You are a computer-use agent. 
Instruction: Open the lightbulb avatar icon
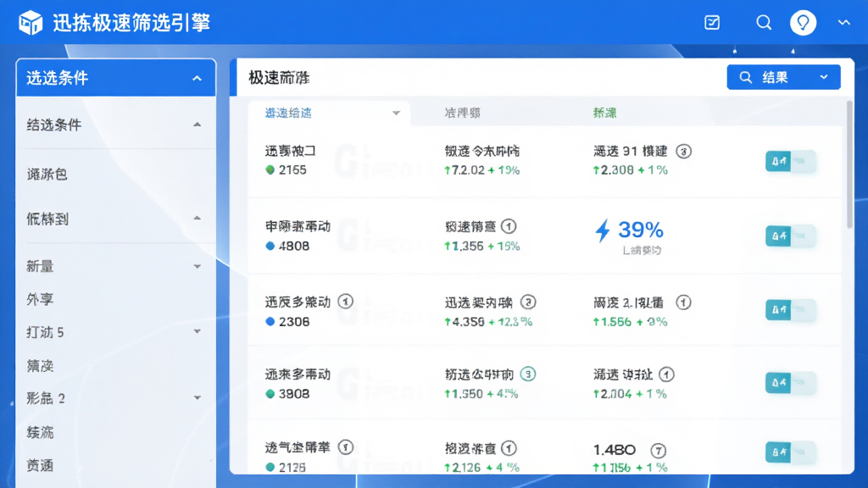click(803, 23)
